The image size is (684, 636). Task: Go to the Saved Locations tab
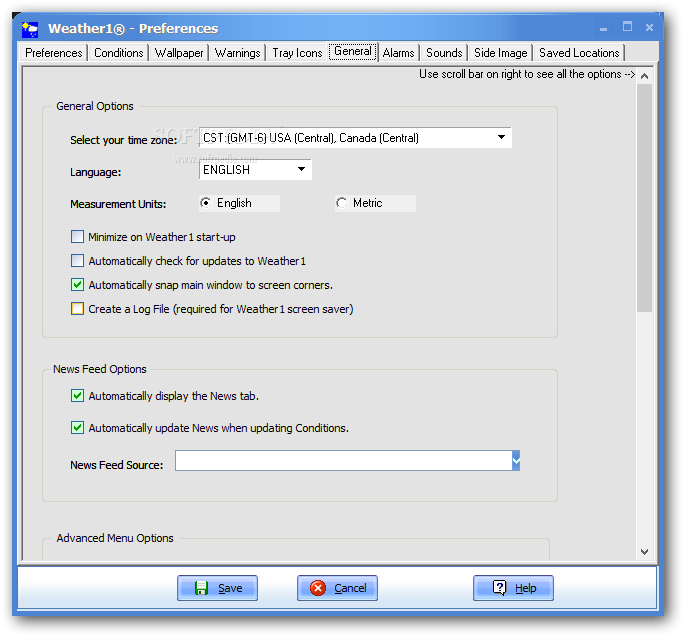coord(579,53)
